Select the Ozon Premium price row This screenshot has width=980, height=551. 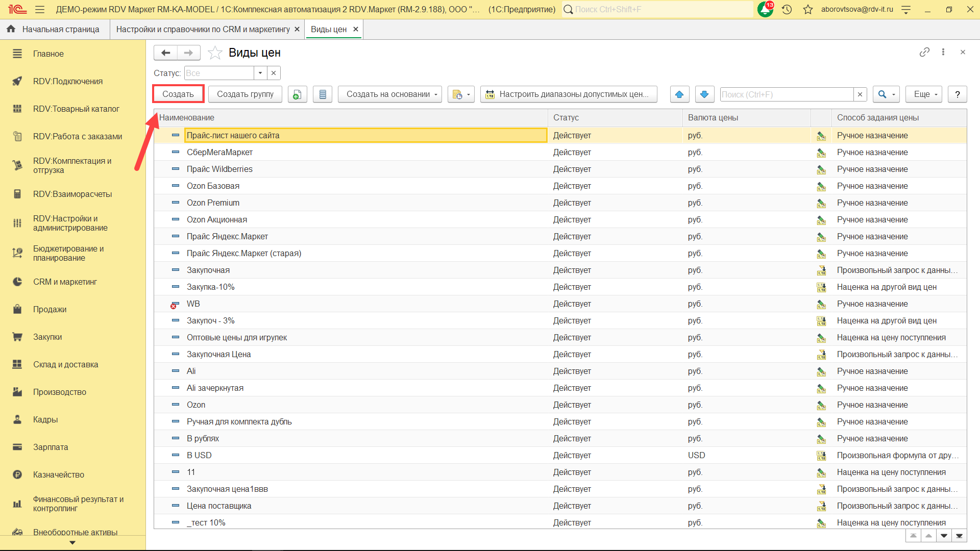(x=213, y=203)
